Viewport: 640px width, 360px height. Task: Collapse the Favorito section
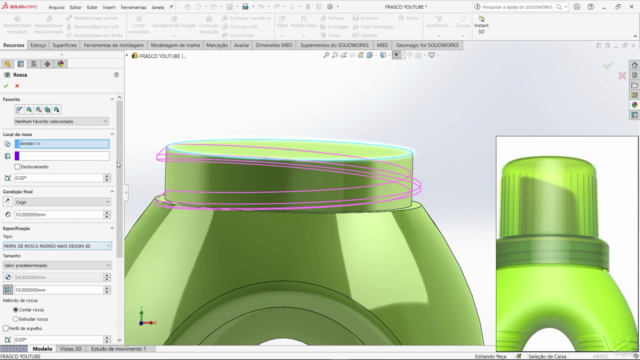[x=112, y=99]
